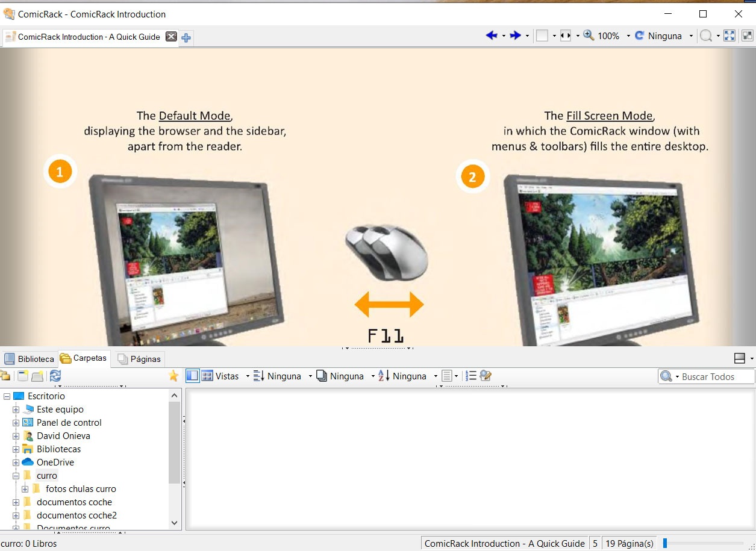Open the Vistas view menu
Image resolution: width=756 pixels, height=551 pixels.
pyautogui.click(x=220, y=376)
